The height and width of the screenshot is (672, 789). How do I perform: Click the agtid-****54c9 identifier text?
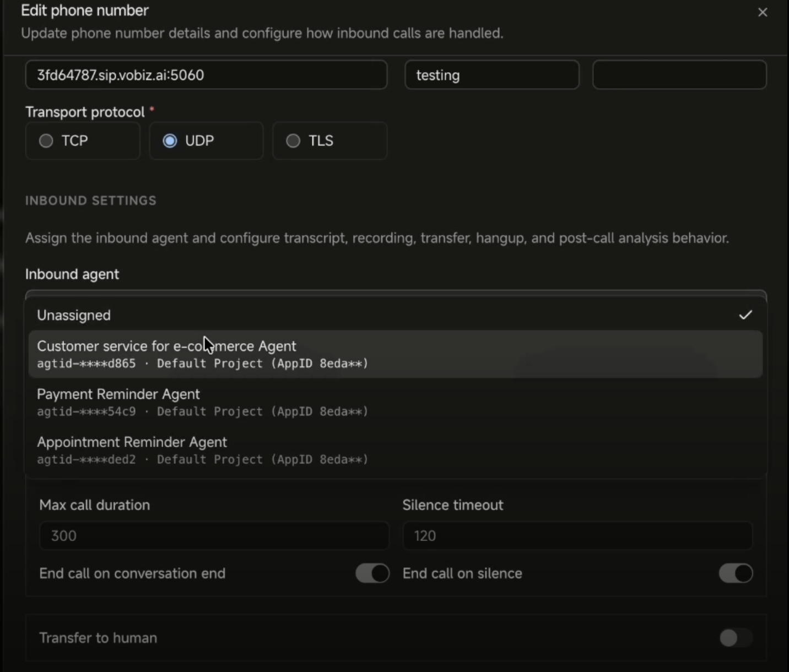(87, 411)
